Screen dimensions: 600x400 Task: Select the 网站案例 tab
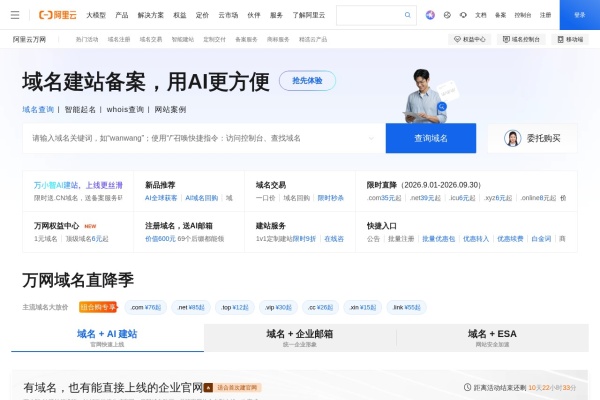click(x=170, y=109)
